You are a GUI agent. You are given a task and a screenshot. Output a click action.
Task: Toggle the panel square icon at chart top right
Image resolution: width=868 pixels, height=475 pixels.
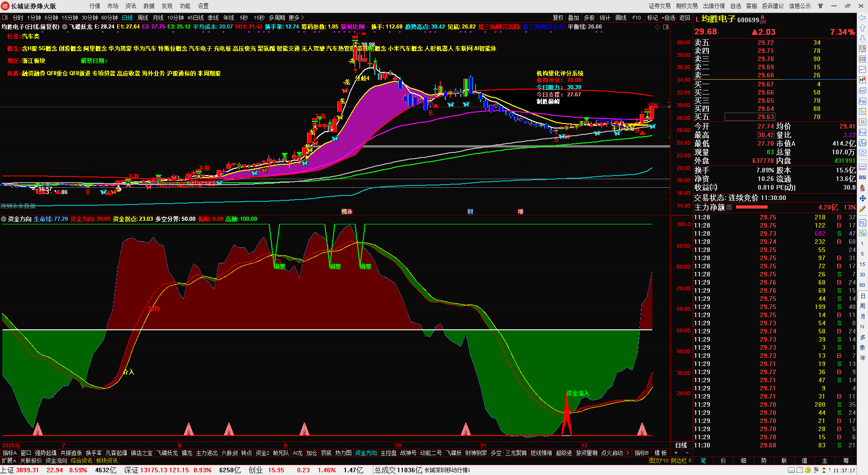(666, 27)
